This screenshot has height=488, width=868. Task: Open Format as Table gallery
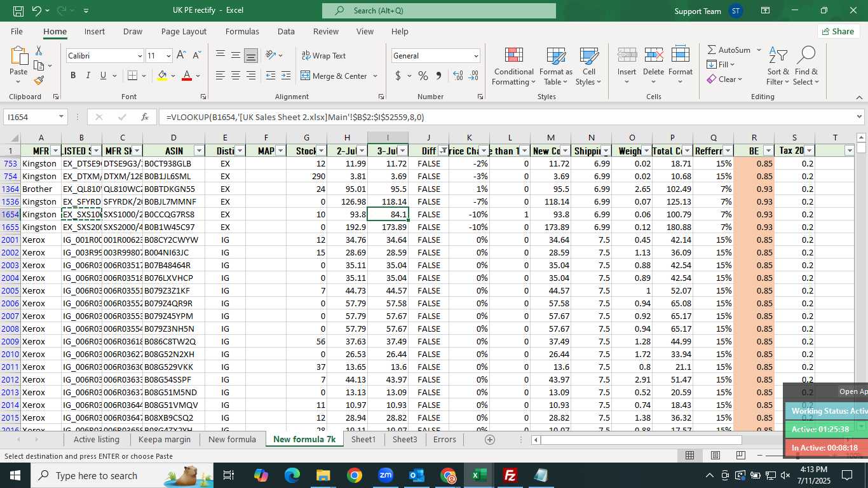[556, 66]
